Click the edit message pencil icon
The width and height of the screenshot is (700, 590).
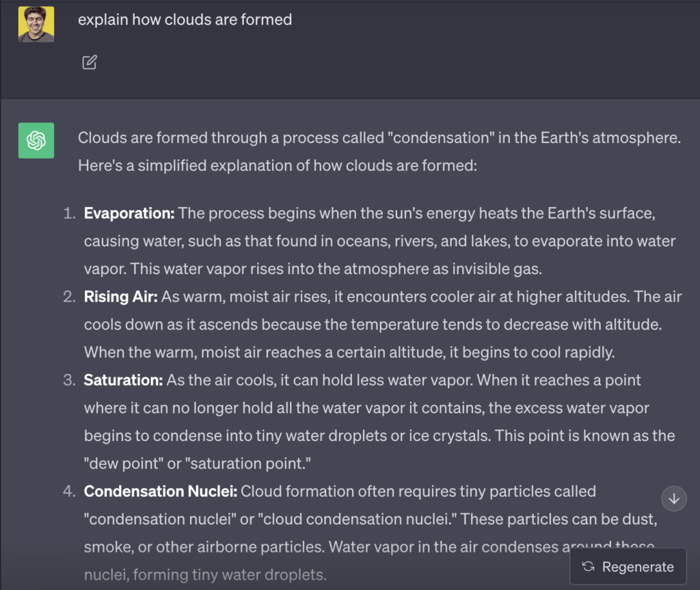click(x=90, y=62)
